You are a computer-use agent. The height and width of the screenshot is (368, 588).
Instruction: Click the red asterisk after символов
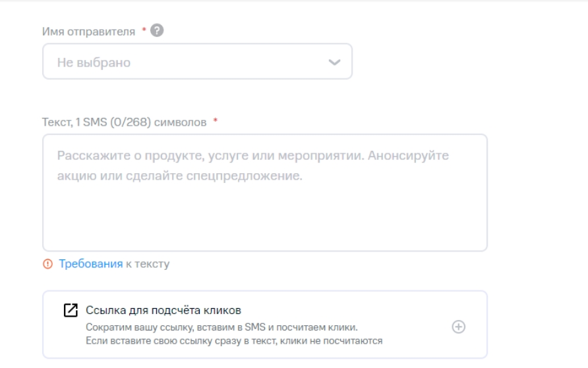coord(216,122)
